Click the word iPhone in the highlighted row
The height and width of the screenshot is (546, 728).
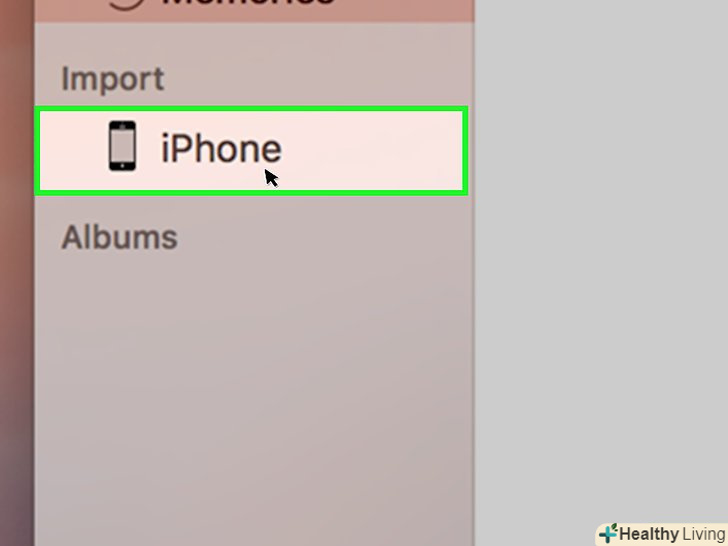click(221, 149)
